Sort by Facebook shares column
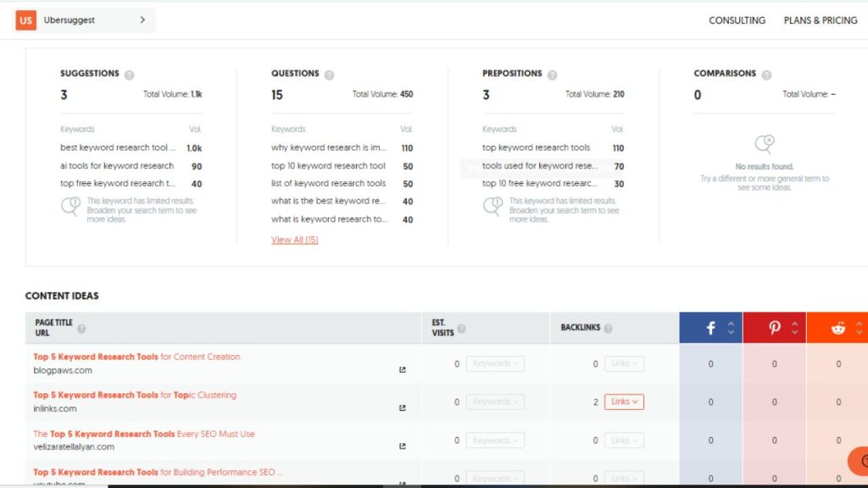 point(731,328)
